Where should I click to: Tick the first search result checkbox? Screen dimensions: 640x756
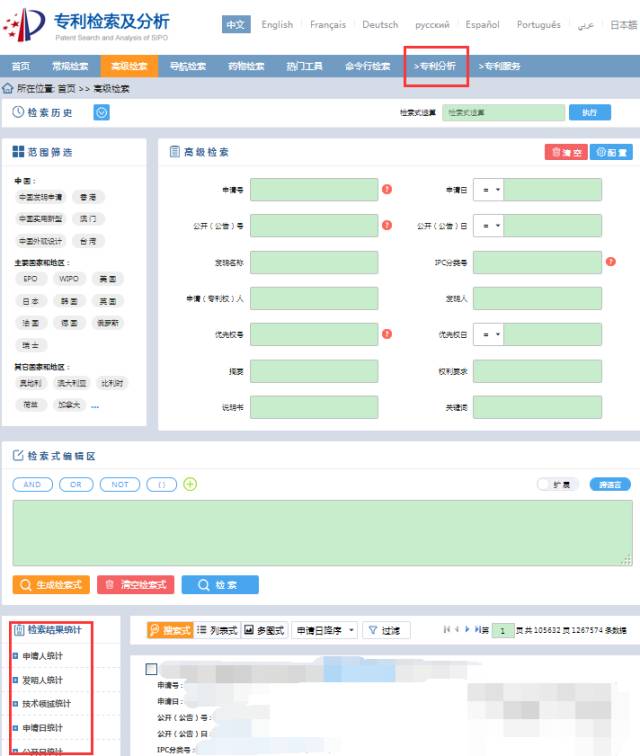[151, 669]
